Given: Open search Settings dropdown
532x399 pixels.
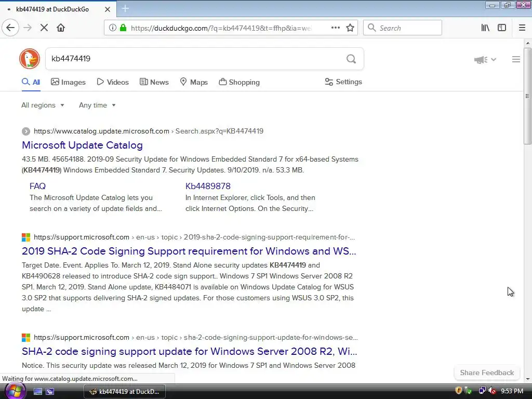Looking at the screenshot, I should point(343,82).
